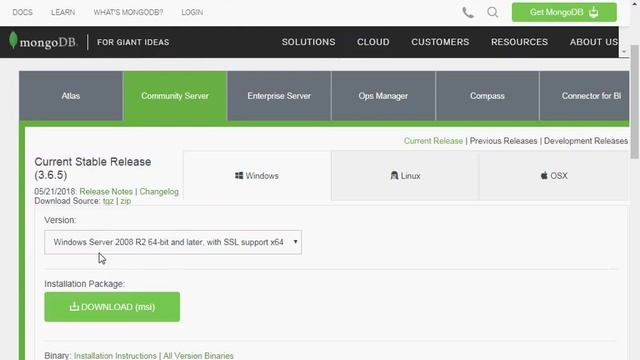Open the Development Releases link
This screenshot has width=640, height=360.
[586, 141]
